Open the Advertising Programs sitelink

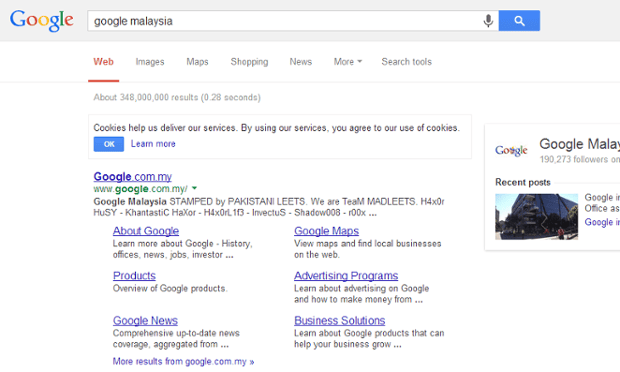[346, 276]
